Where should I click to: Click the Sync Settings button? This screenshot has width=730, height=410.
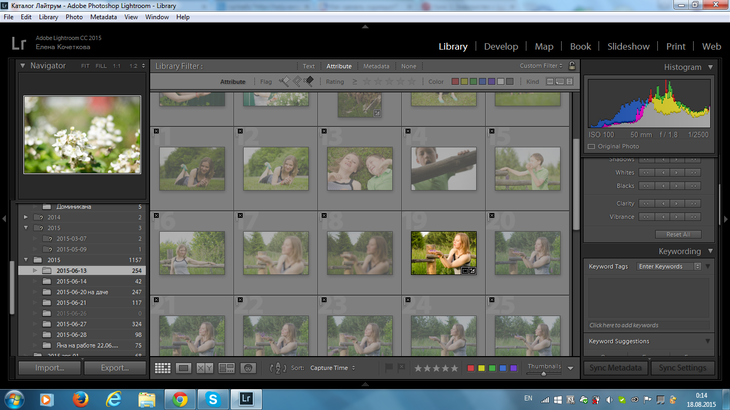(684, 368)
